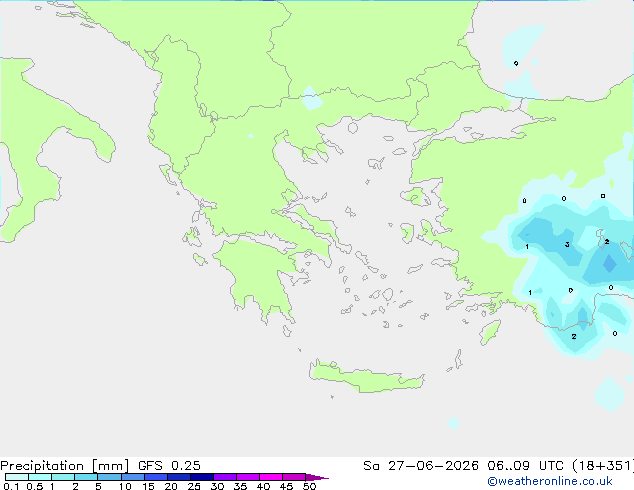Click the '40' legend scale label
634x490 pixels.
point(264,486)
